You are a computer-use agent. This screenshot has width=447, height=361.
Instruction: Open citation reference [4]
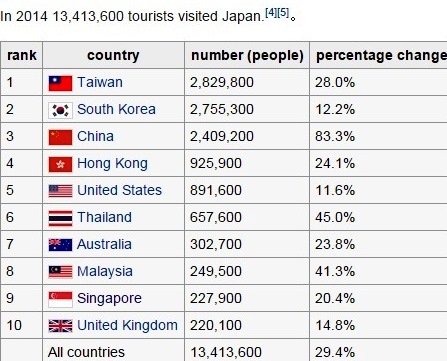click(x=271, y=13)
